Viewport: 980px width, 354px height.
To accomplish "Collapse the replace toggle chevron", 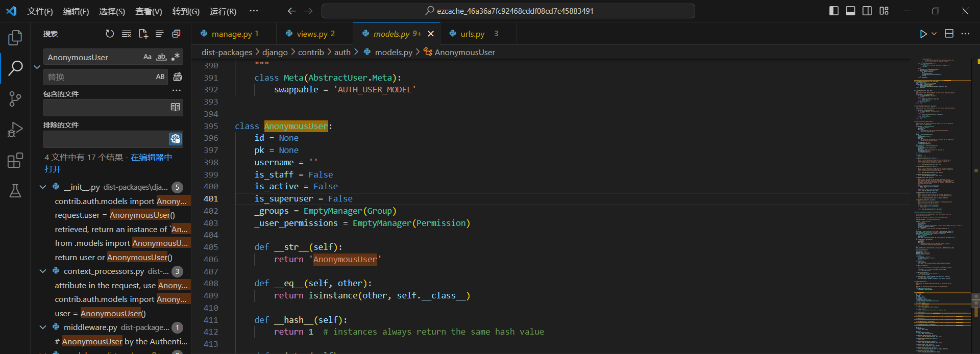I will click(37, 67).
